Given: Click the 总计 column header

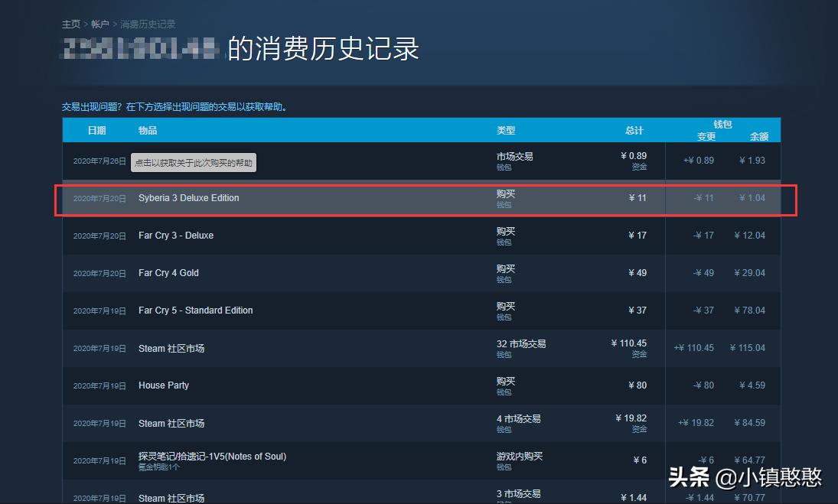Looking at the screenshot, I should coord(634,130).
